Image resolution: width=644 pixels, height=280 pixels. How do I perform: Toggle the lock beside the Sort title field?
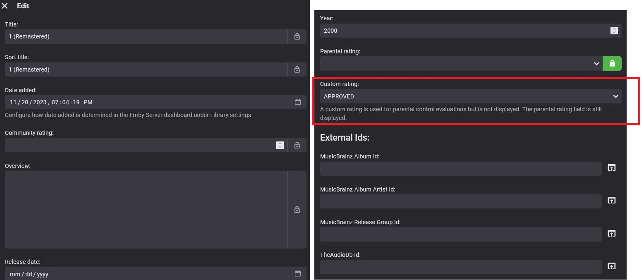[x=297, y=69]
